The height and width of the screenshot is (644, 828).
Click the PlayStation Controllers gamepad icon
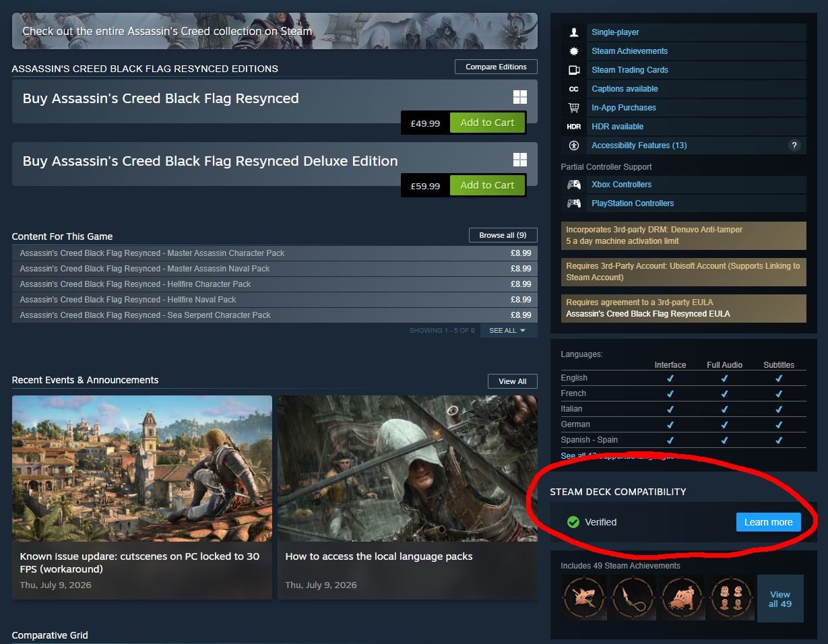(x=574, y=203)
